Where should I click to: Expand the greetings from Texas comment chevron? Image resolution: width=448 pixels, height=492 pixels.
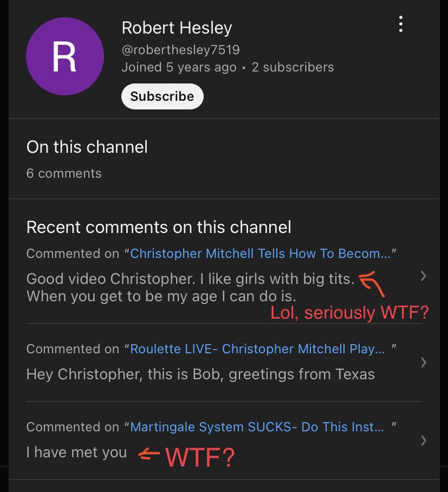[x=423, y=362]
